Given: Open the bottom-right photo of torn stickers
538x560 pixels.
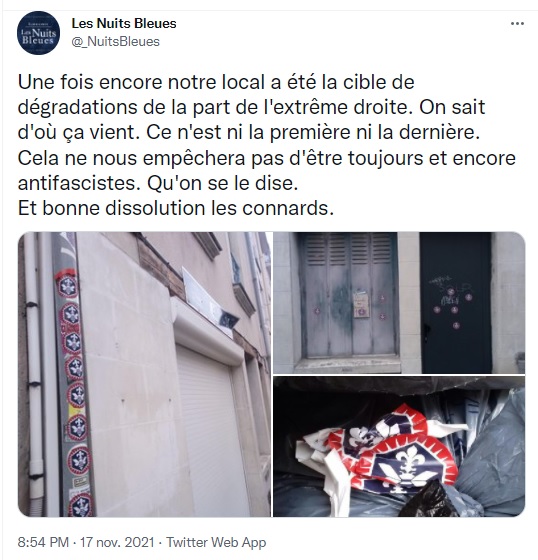Looking at the screenshot, I should click(x=399, y=446).
